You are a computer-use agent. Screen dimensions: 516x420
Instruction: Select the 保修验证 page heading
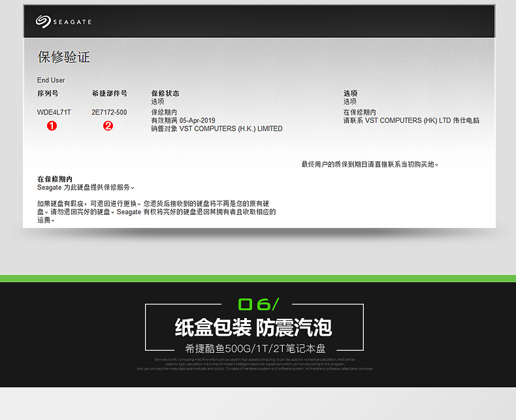[x=64, y=57]
